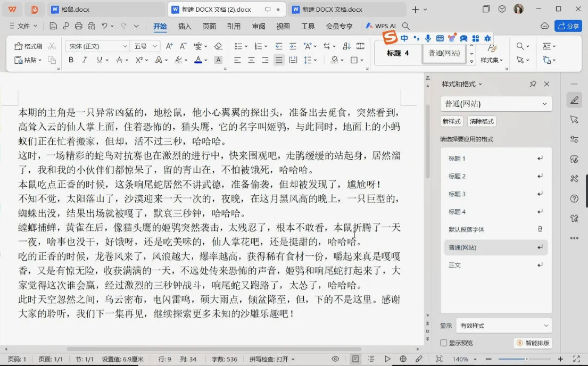The height and width of the screenshot is (366, 588).
Task: Open the bulleted list tool
Action: (x=238, y=46)
